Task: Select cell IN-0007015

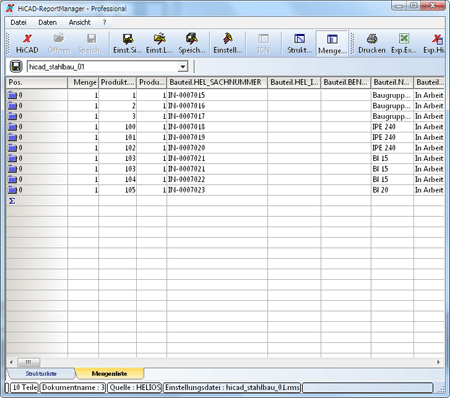Action: pyautogui.click(x=217, y=95)
